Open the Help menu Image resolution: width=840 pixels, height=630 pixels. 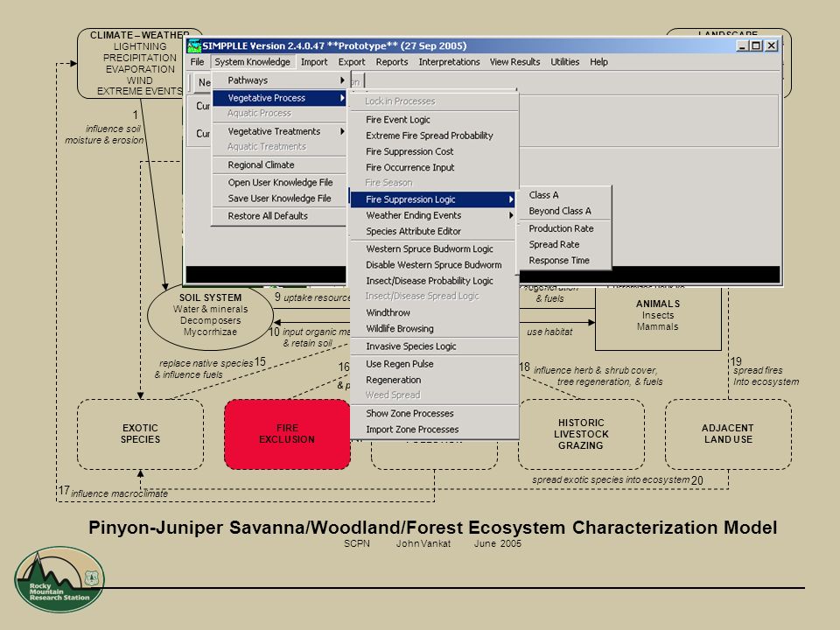pyautogui.click(x=598, y=62)
